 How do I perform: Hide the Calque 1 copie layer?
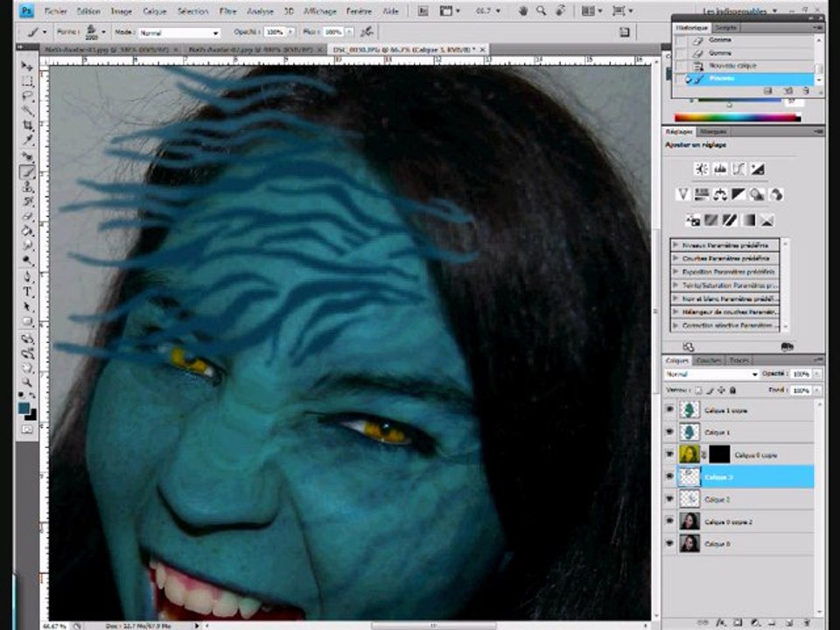669,409
